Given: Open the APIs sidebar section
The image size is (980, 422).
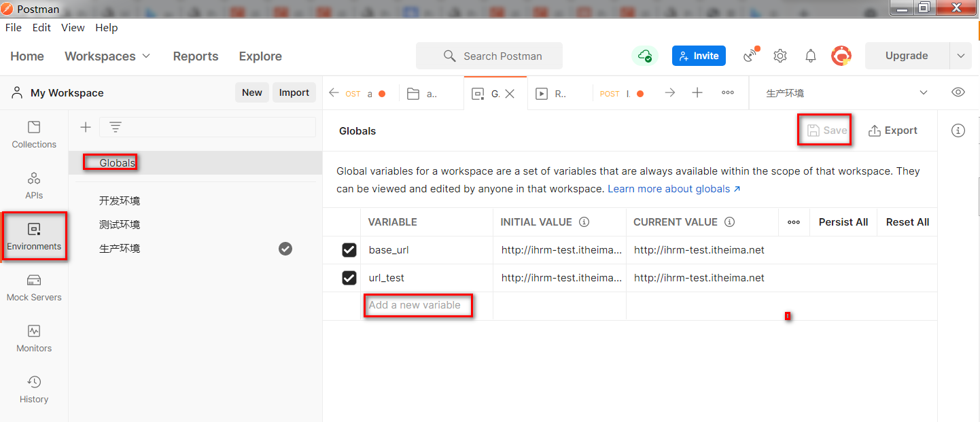Looking at the screenshot, I should click(34, 186).
